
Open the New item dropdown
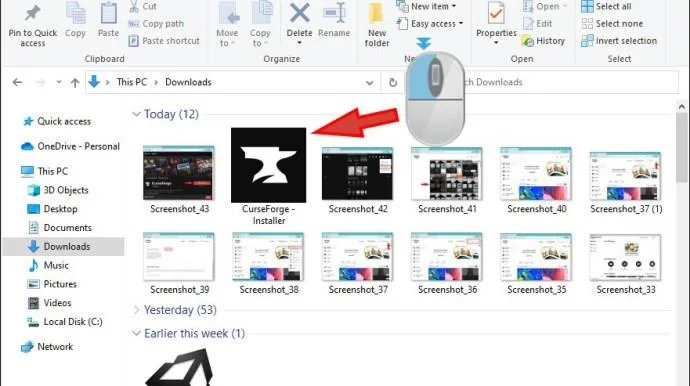426,6
